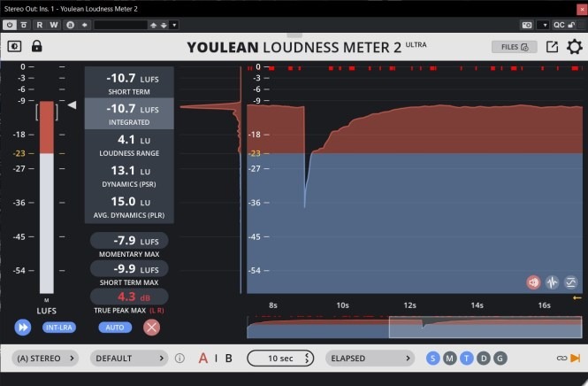
Task: Click the DYNAMICS (PSR) 13.1 LU readout
Action: pos(129,175)
